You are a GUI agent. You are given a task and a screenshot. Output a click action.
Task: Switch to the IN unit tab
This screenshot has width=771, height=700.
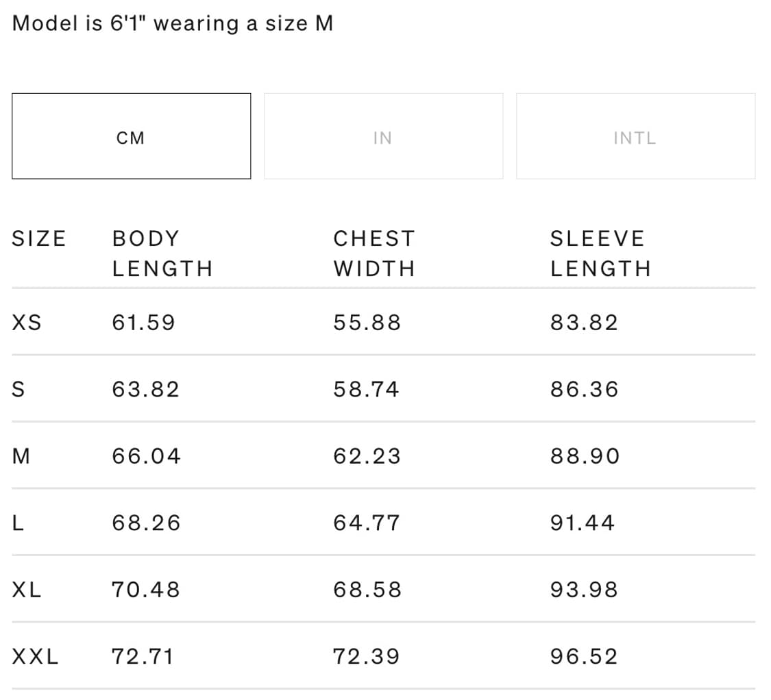[x=383, y=136]
